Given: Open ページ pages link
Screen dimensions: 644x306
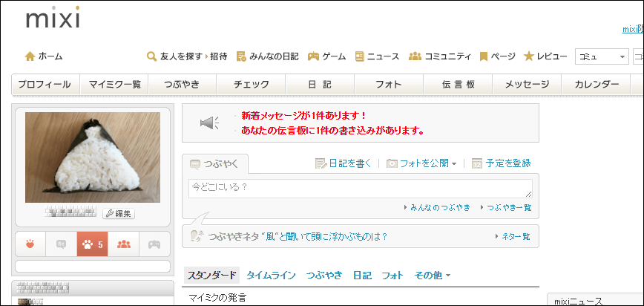Looking at the screenshot, I should click(x=503, y=56).
